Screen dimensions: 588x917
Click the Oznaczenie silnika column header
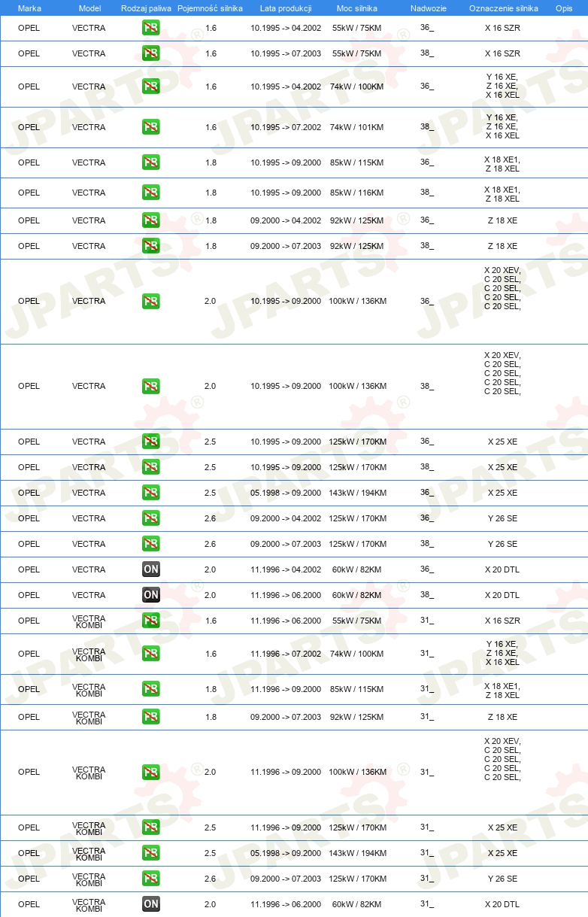pyautogui.click(x=504, y=8)
